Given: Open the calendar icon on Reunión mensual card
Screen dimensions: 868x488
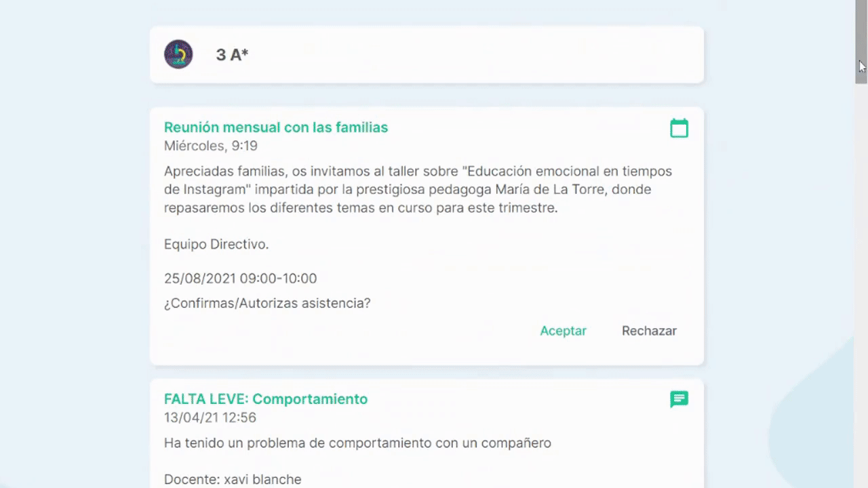Looking at the screenshot, I should click(679, 128).
